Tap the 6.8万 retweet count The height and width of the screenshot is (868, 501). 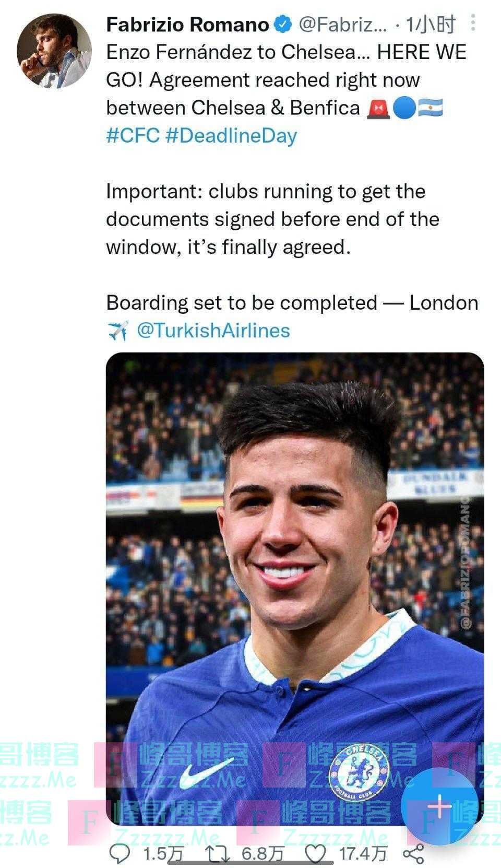(x=263, y=854)
